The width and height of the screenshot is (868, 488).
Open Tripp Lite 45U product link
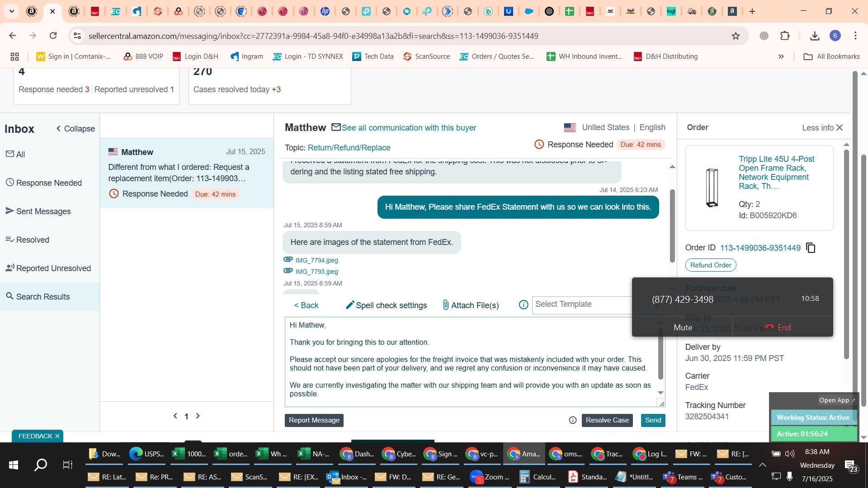(x=777, y=173)
